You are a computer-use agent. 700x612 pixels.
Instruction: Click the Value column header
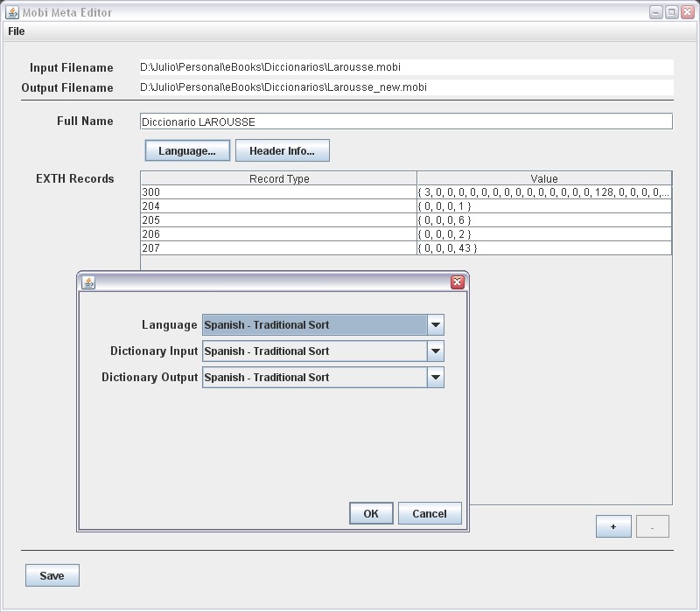pos(544,178)
